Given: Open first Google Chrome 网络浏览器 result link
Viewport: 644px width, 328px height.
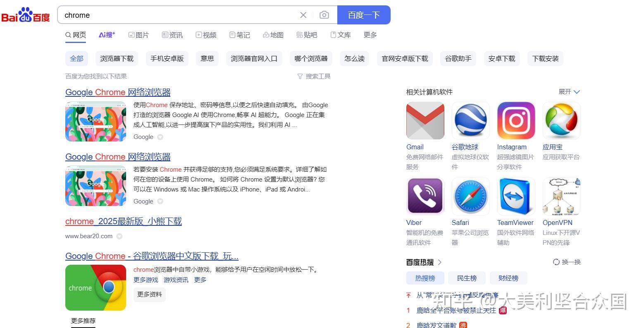Looking at the screenshot, I should 118,92.
